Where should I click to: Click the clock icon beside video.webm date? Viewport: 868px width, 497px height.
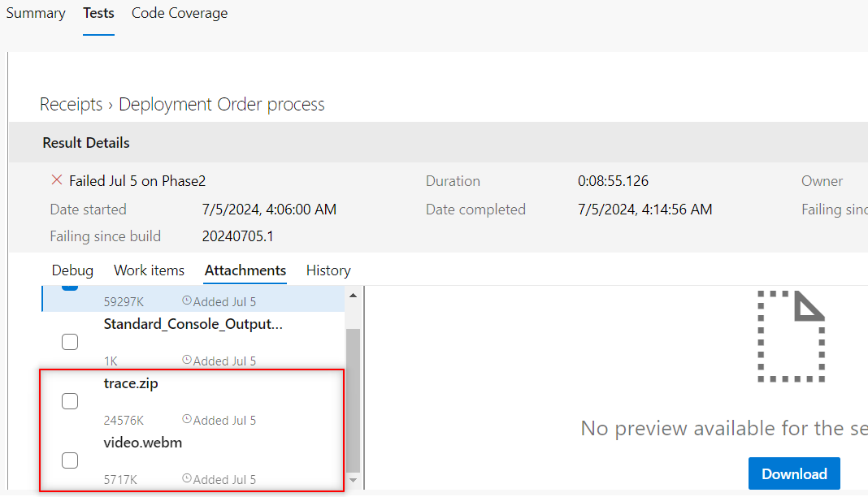[x=187, y=479]
